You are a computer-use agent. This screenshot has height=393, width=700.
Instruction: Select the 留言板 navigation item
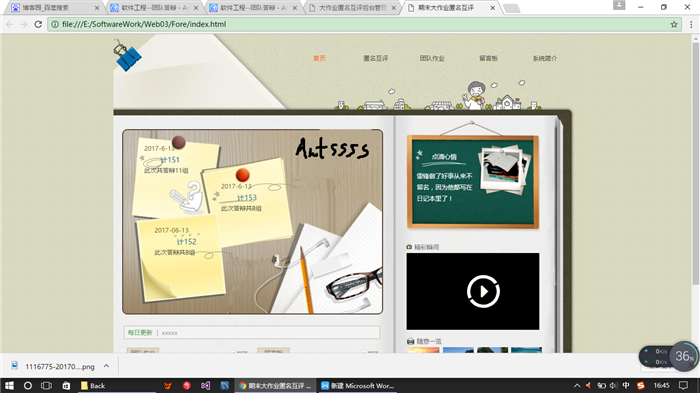pyautogui.click(x=488, y=59)
